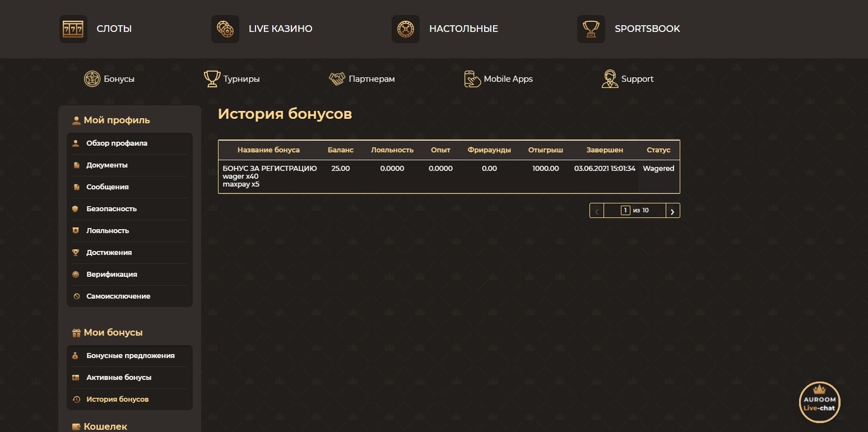Click the money bag icon beside Бонусные предложения
The image size is (868, 432).
point(76,356)
